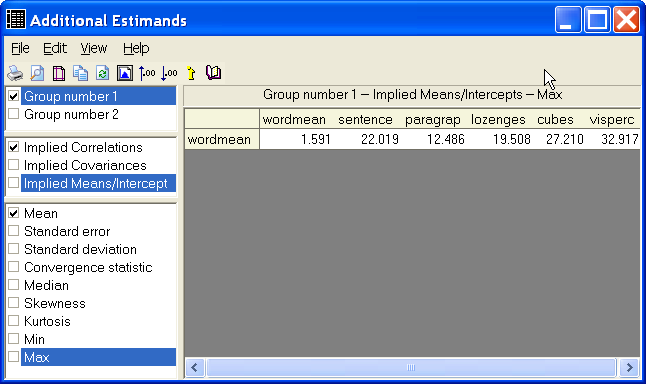Select the Implied Covariances label
The width and height of the screenshot is (646, 384).
[85, 165]
